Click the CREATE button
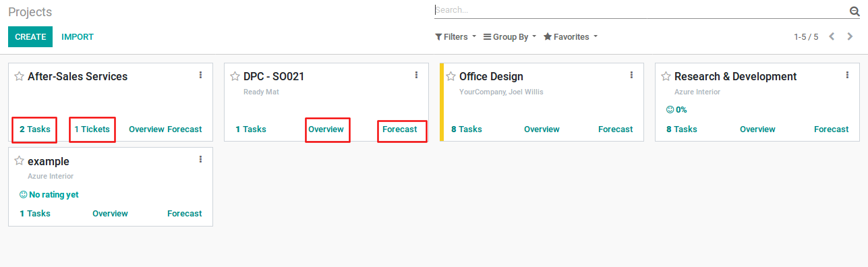Image resolution: width=868 pixels, height=267 pixels. click(30, 37)
